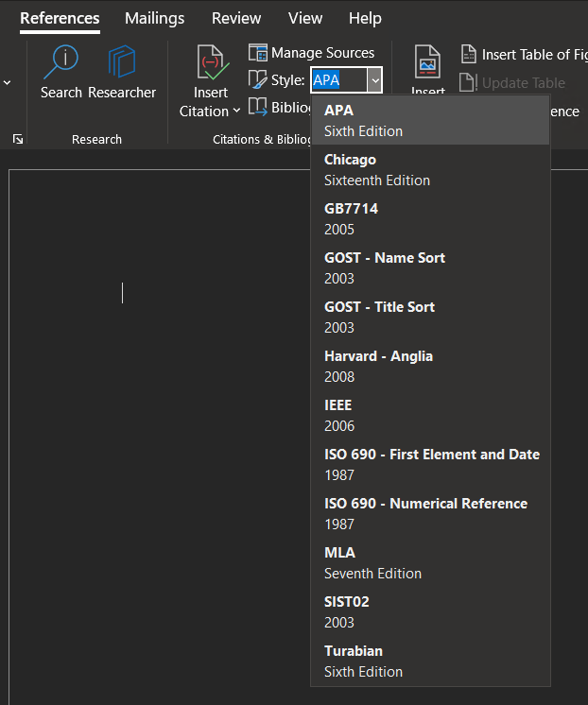
Task: Click the Insert Citation icon
Action: tap(213, 62)
